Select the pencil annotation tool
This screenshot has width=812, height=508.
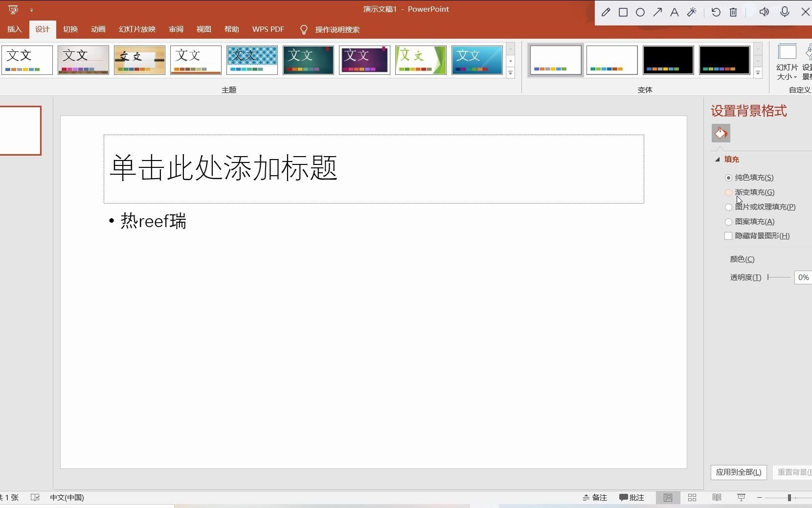(x=606, y=12)
